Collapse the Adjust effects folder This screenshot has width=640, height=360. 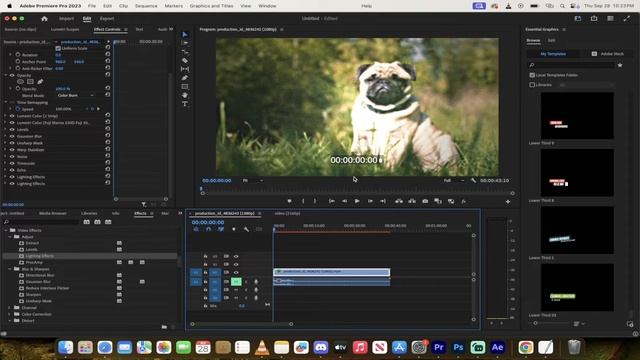click(10, 237)
